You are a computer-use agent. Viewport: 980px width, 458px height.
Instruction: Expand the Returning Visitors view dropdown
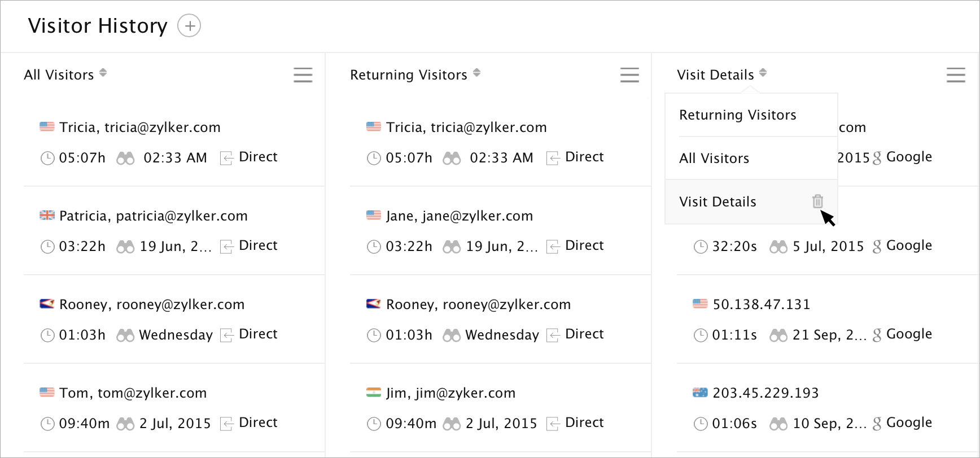(x=476, y=73)
